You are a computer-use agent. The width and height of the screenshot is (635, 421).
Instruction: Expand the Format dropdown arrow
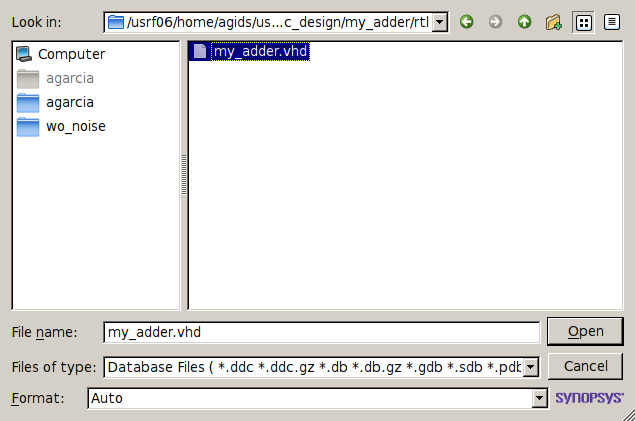[x=539, y=399]
